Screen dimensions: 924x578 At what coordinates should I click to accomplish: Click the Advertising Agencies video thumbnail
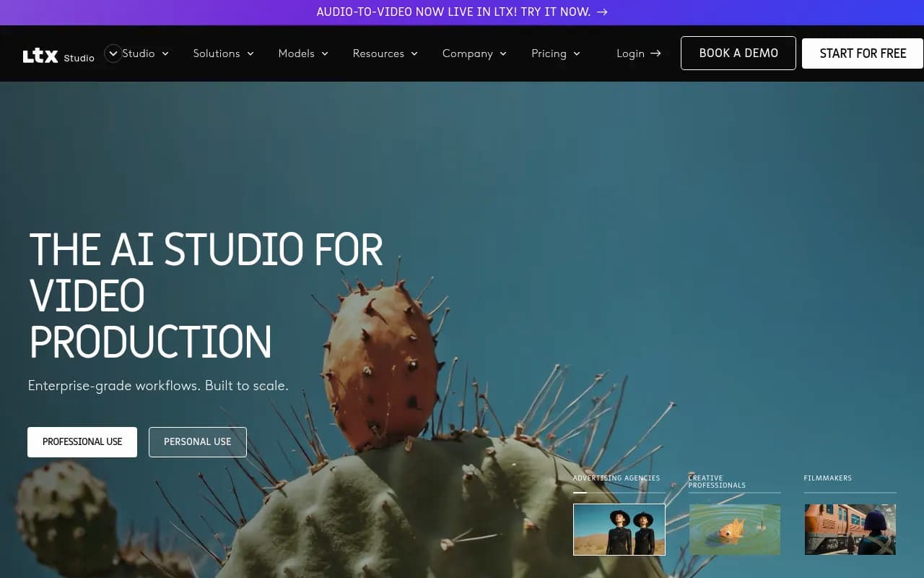[x=619, y=529]
